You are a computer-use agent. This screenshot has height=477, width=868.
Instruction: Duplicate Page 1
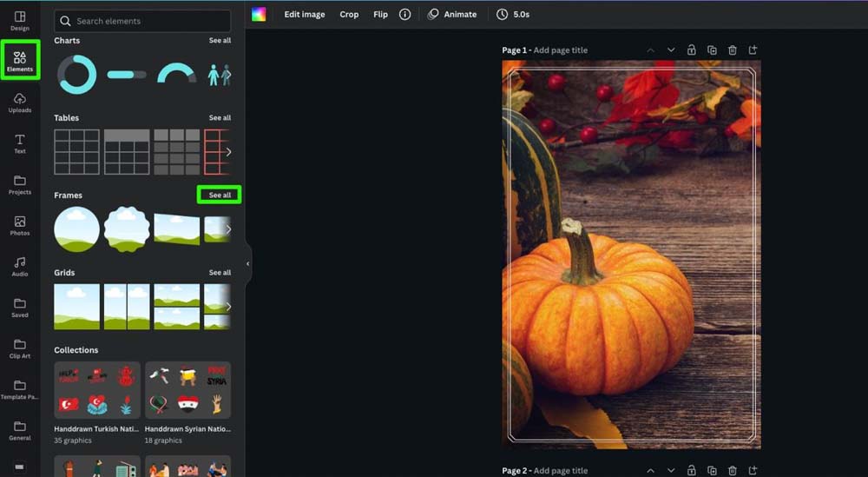[x=712, y=50]
